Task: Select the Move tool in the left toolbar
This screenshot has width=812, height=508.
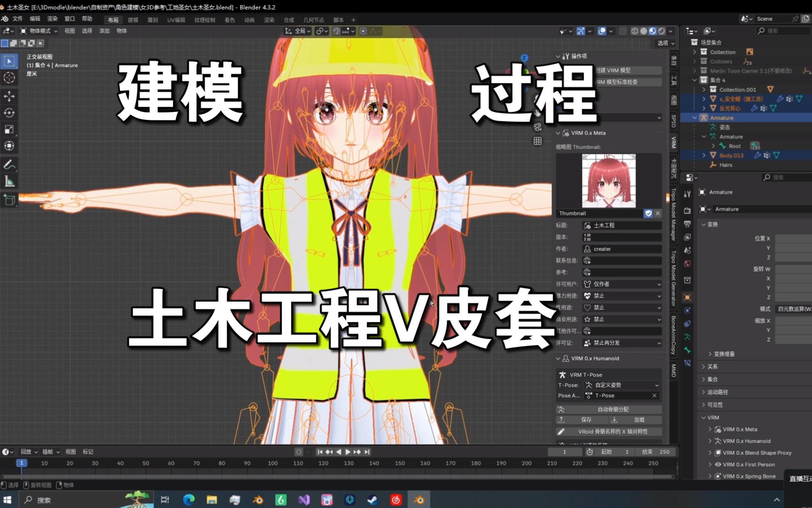Action: coord(9,96)
